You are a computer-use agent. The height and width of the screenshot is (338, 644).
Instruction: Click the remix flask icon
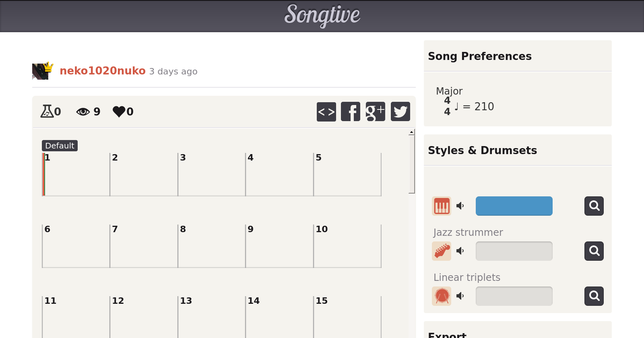pos(47,111)
